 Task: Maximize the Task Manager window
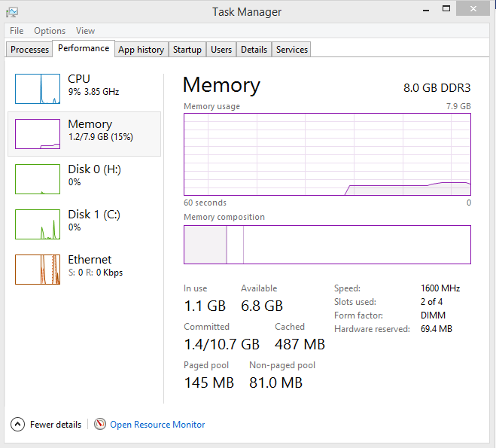coord(446,9)
